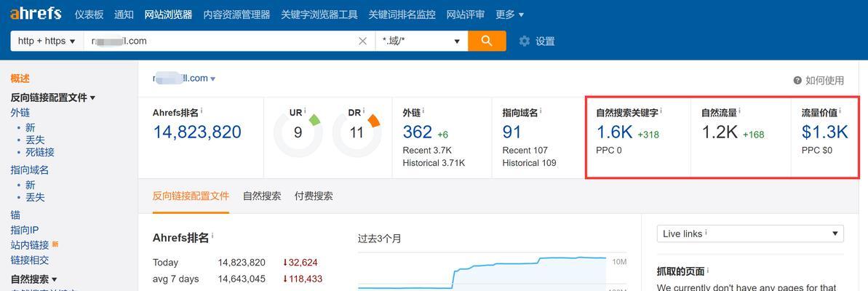Click the 1.6K organic keywords value

614,132
